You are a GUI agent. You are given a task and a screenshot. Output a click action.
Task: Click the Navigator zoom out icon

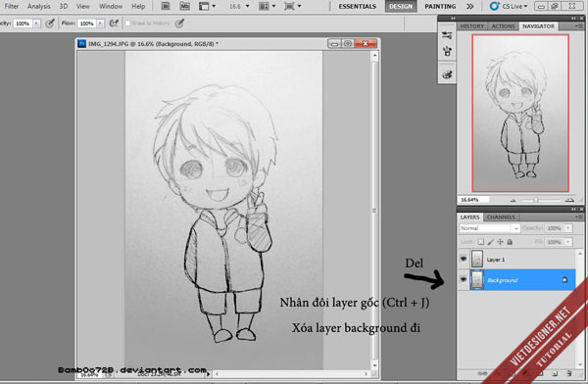tap(513, 200)
